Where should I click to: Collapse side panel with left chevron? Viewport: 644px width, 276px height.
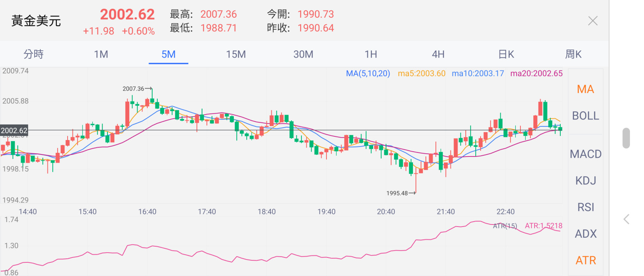tap(626, 219)
